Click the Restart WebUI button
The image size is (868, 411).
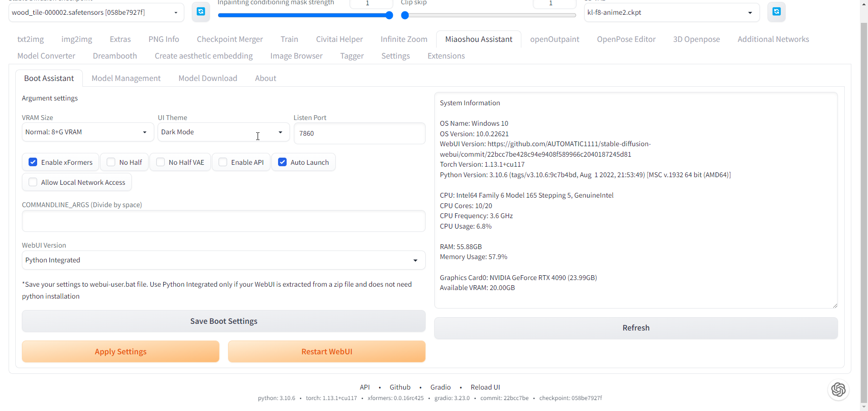coord(327,351)
